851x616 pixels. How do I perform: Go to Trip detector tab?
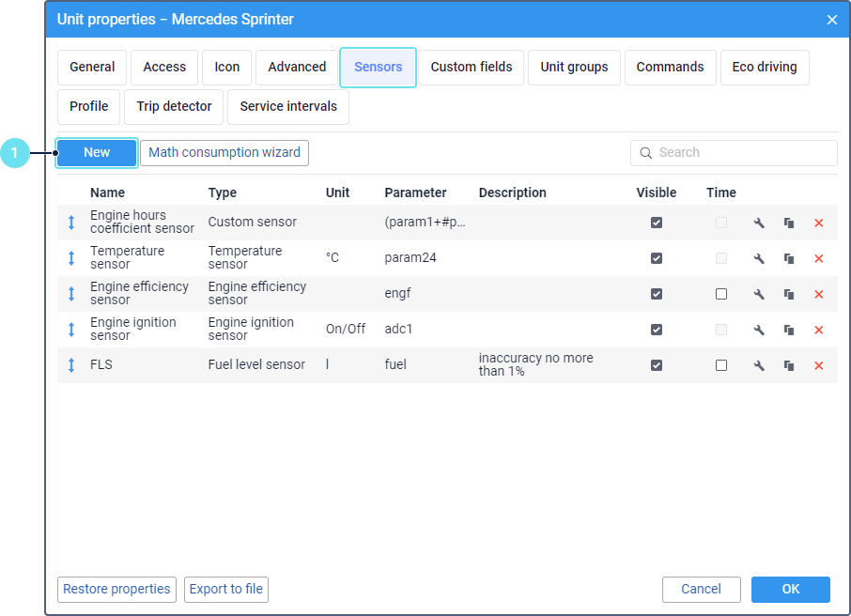tap(174, 107)
